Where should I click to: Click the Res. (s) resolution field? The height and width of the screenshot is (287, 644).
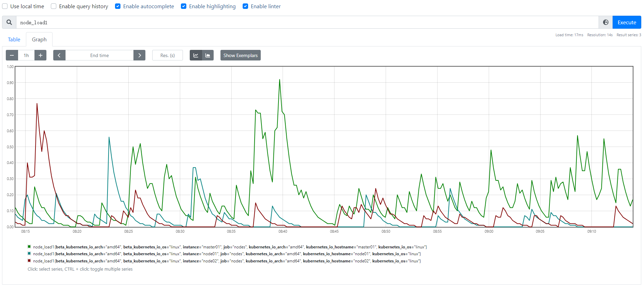pos(168,55)
